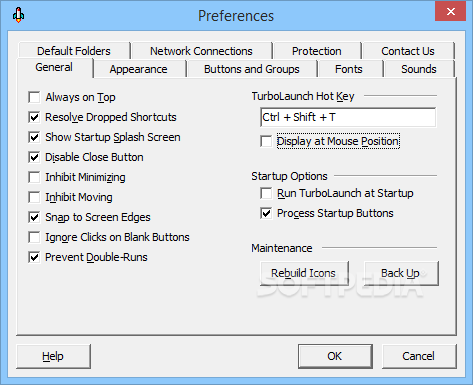Open the Contact Us tab
The width and height of the screenshot is (473, 385).
coord(408,51)
